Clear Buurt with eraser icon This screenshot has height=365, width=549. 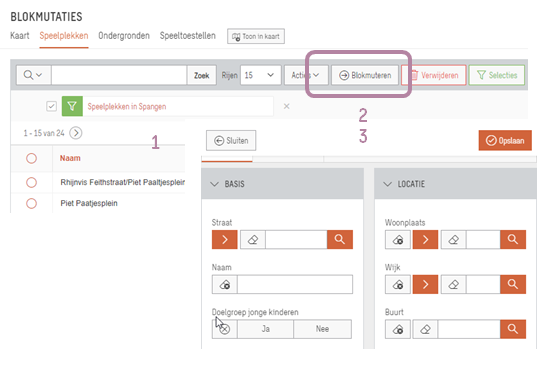point(425,329)
